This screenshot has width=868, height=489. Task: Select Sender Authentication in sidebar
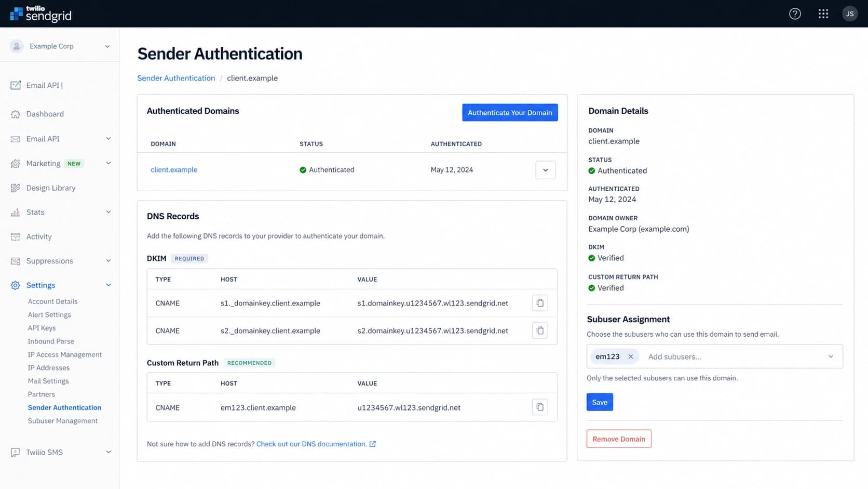[x=64, y=407]
